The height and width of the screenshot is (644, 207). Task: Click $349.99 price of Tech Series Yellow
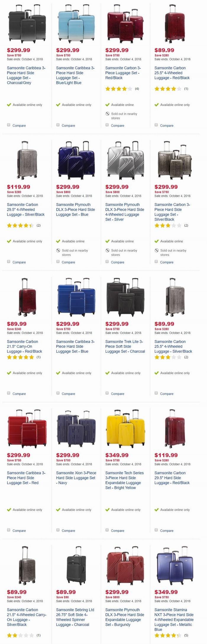pos(117,455)
